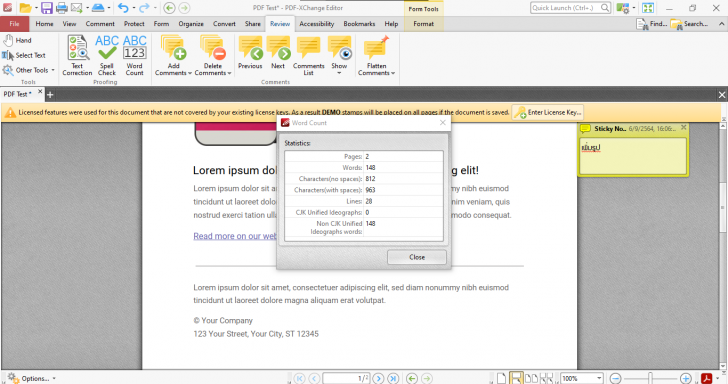Screen dimensions: 728x384
Task: Switch to the Home ribbon tab
Action: point(45,24)
